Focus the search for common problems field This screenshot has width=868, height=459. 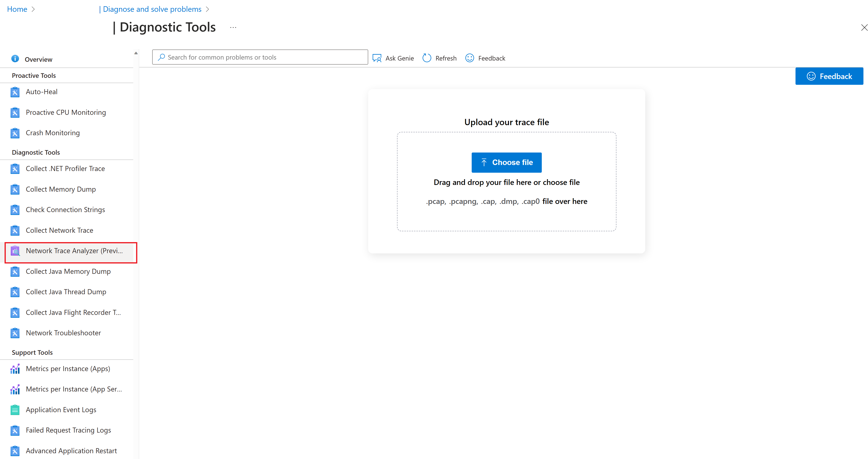coord(260,57)
